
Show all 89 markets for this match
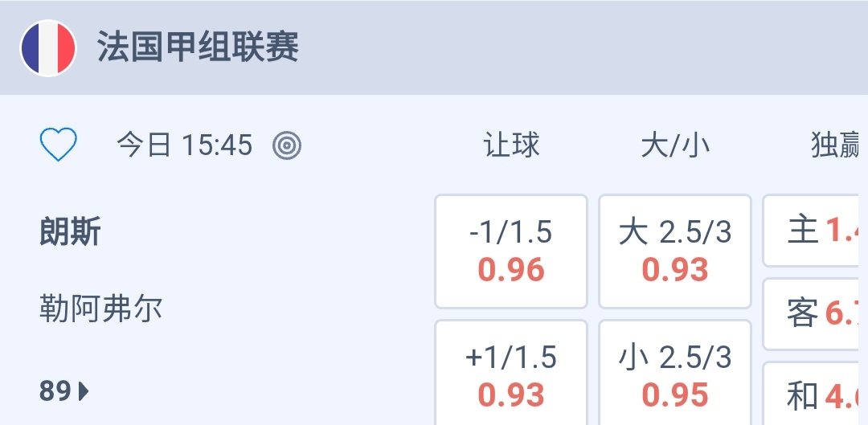pyautogui.click(x=64, y=391)
